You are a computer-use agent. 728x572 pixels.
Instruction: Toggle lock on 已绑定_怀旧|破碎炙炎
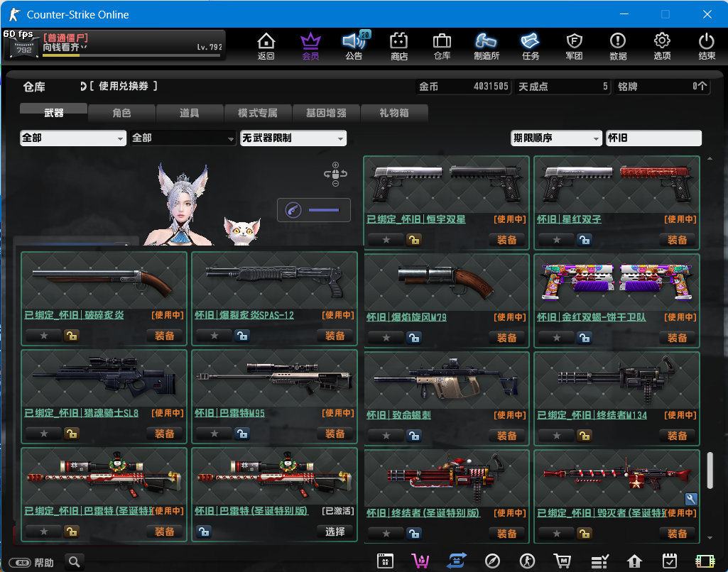pyautogui.click(x=72, y=336)
